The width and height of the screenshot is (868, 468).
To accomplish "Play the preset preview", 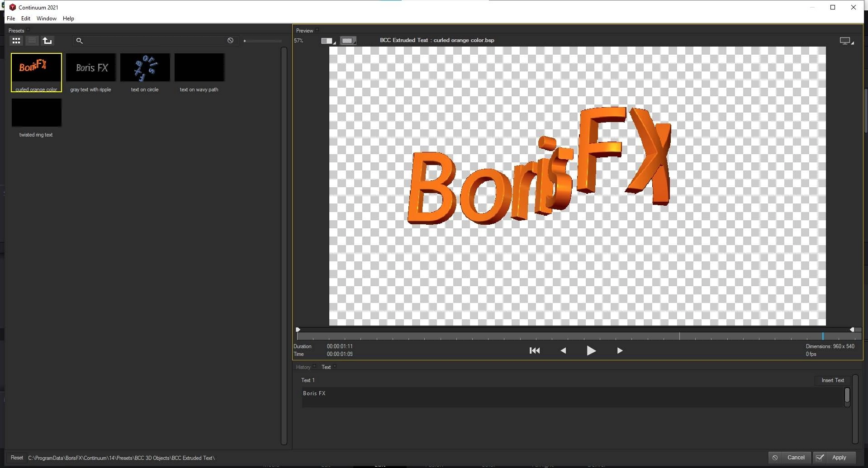I will click(x=591, y=350).
